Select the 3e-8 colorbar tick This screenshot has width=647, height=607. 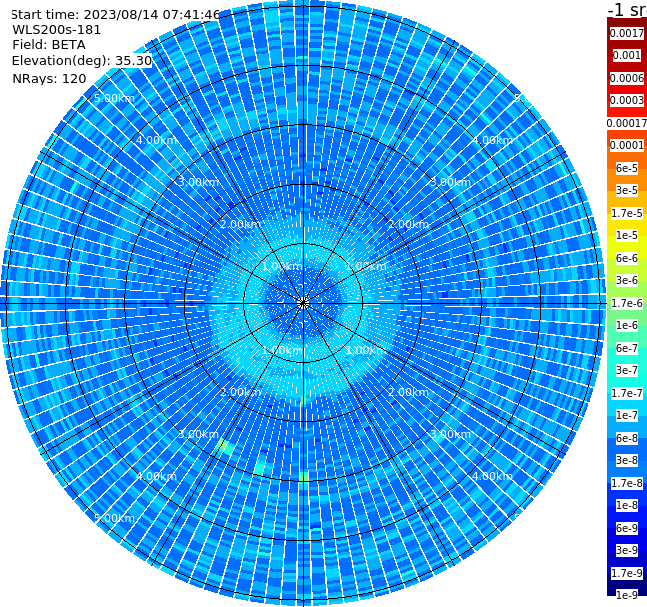tap(627, 460)
